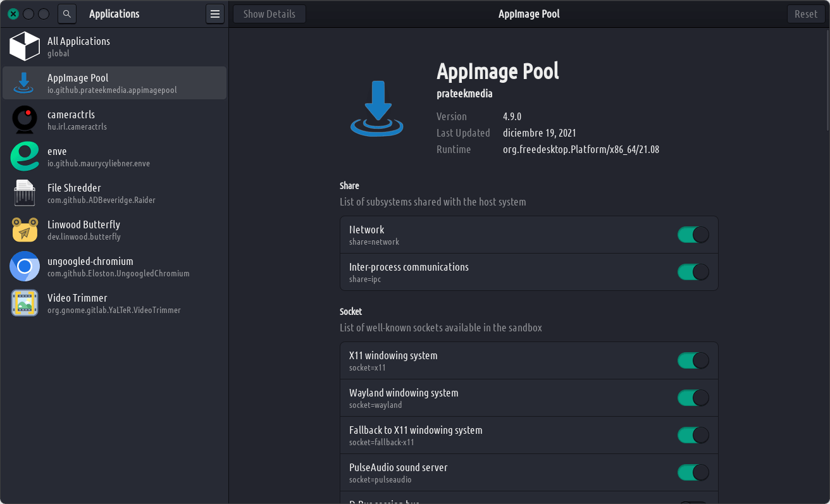Disable Wayland windowing system toggle
Screen dimensions: 830x504
[693, 398]
